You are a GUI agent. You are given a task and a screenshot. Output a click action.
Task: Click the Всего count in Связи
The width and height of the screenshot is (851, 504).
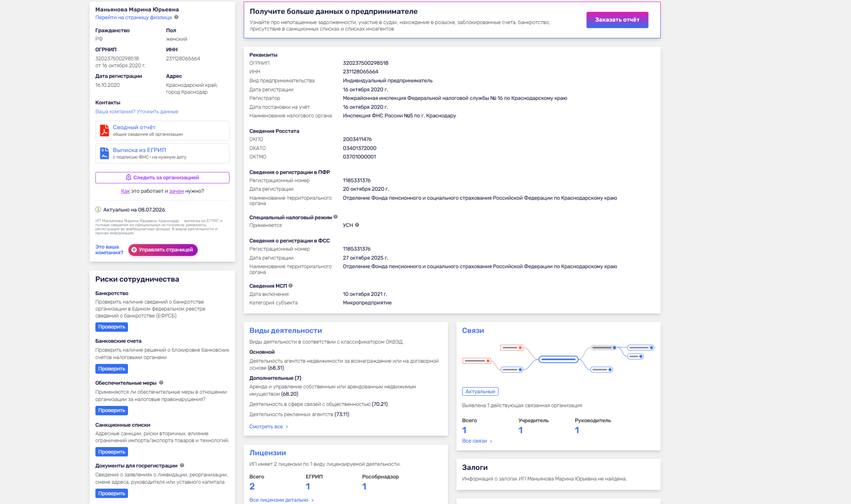pos(464,430)
